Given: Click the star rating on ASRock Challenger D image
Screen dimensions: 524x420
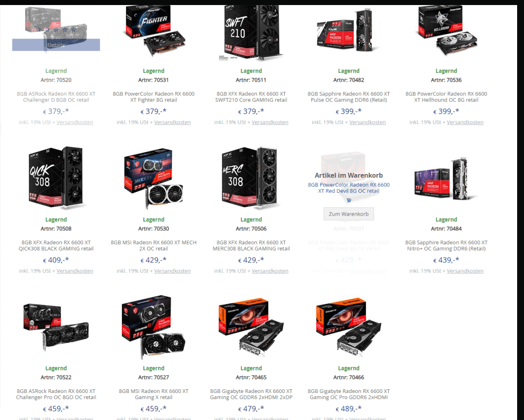Looking at the screenshot, I should tap(56, 30).
